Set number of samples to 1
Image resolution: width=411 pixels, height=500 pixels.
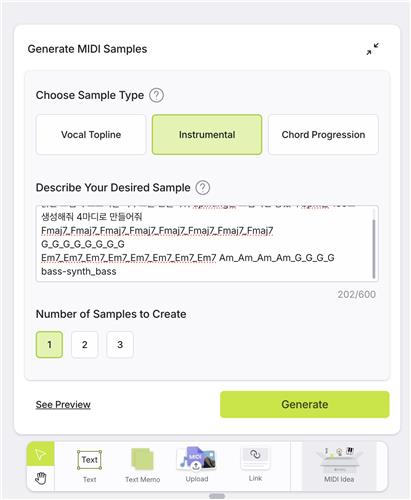coord(49,344)
